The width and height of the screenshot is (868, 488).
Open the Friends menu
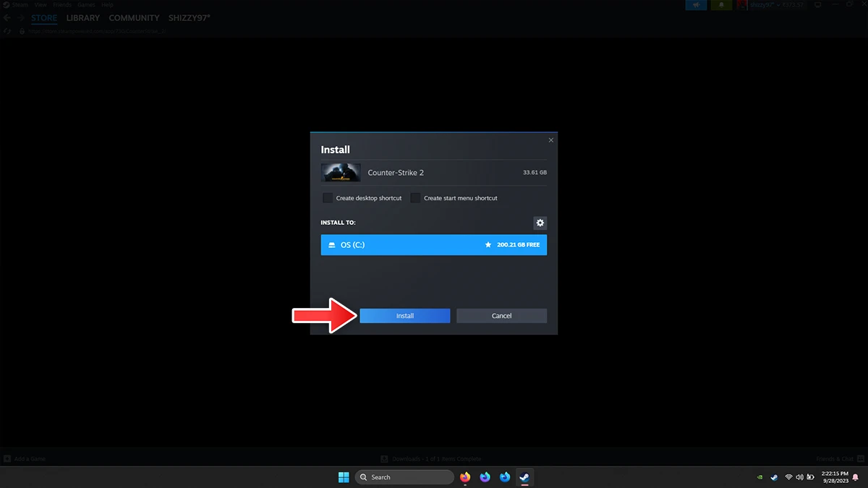(63, 4)
